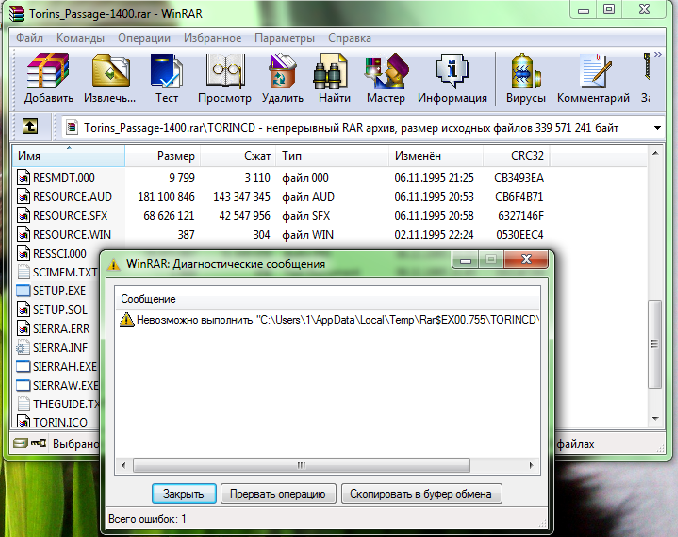
Task: Click the date 02.11.1995 22:24
Action: [434, 235]
